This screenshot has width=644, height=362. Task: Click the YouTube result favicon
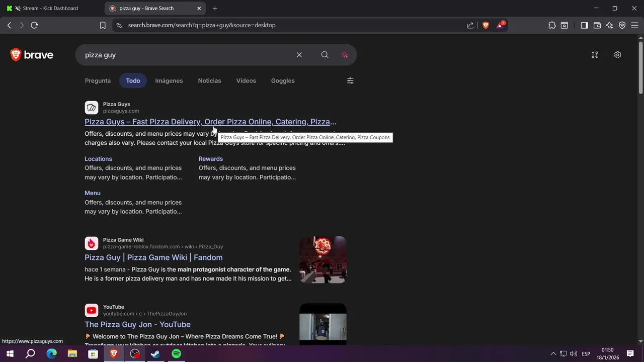pyautogui.click(x=91, y=310)
